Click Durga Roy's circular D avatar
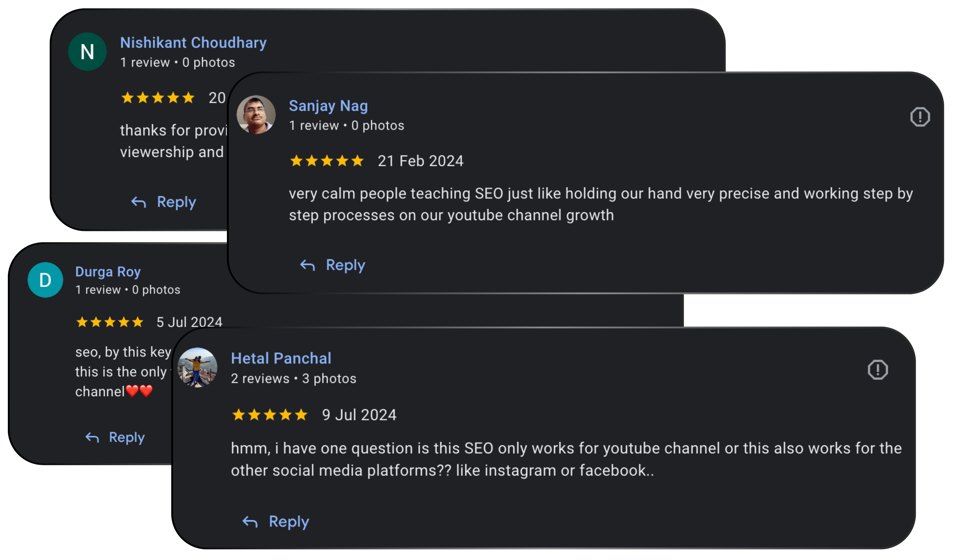 click(x=45, y=280)
